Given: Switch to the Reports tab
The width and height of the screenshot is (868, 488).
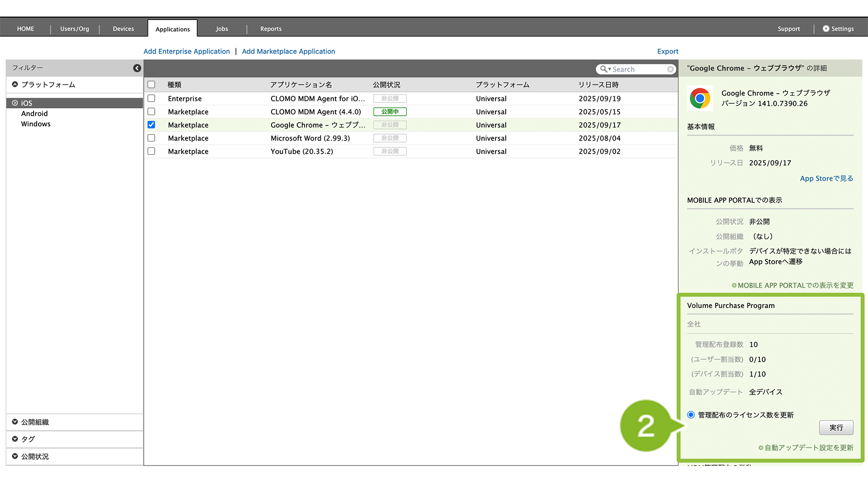Looking at the screenshot, I should tap(270, 29).
